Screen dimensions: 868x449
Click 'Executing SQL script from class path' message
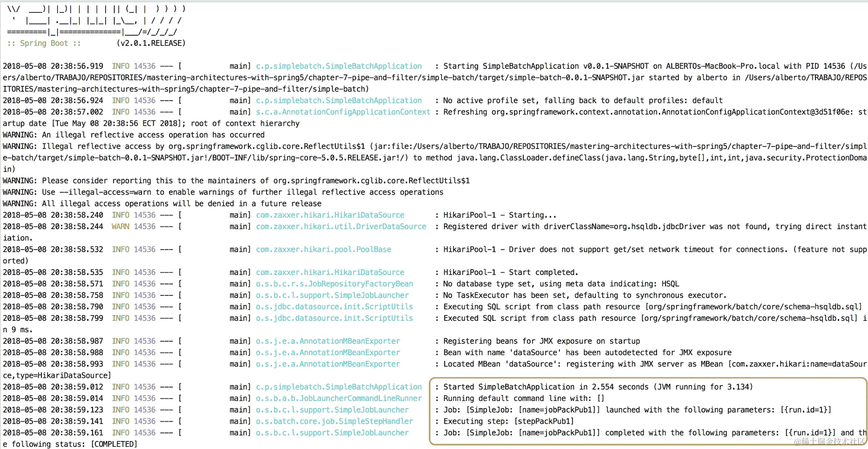[653, 307]
